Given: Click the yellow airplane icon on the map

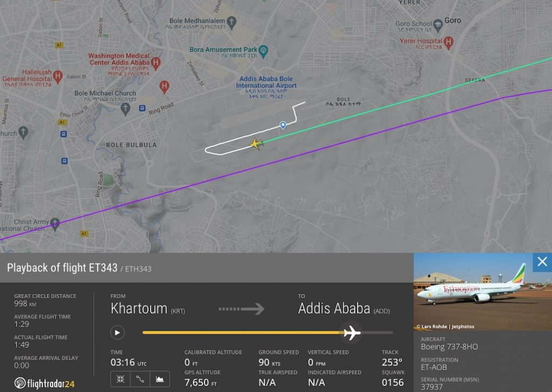Looking at the screenshot, I should [x=256, y=144].
